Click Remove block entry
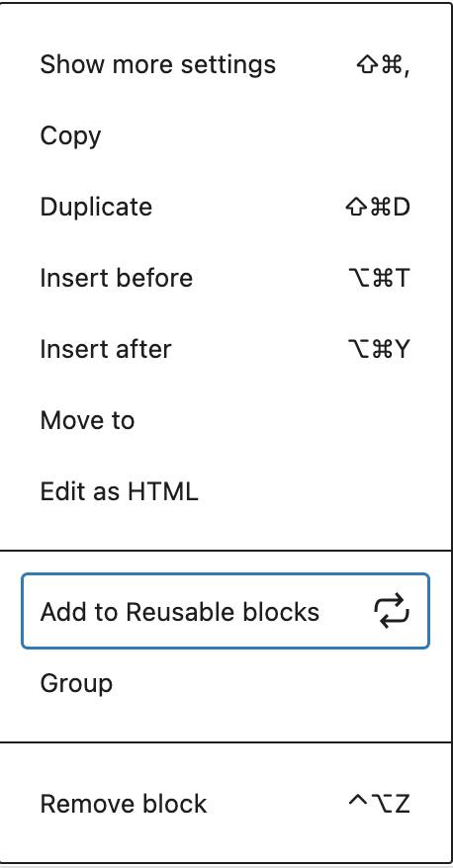 click(226, 804)
